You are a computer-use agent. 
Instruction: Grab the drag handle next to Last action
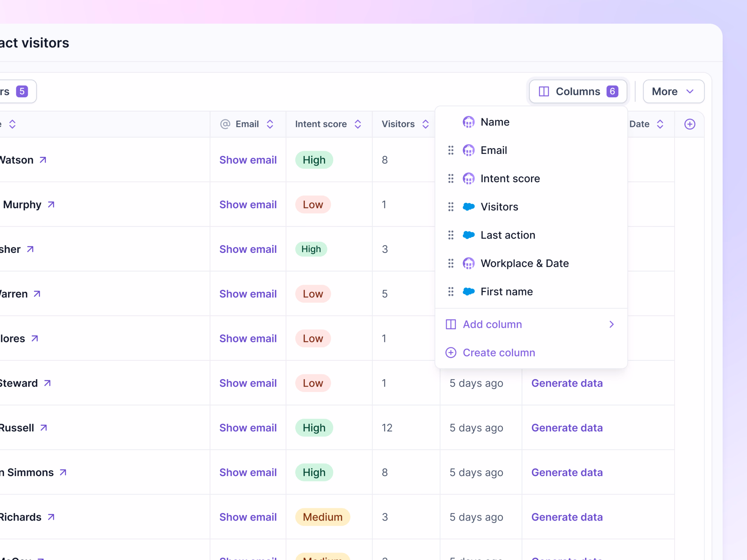[x=451, y=235]
